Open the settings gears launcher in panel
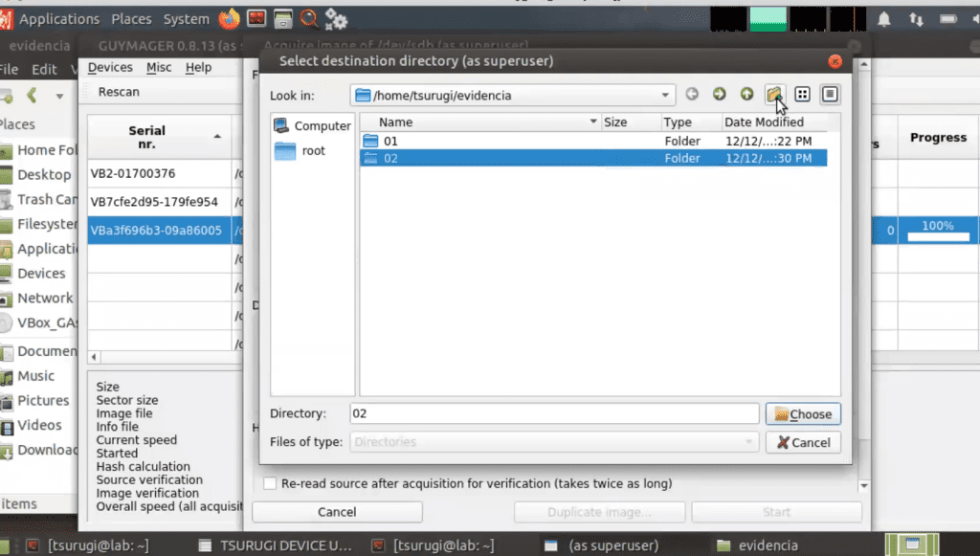 click(x=336, y=19)
